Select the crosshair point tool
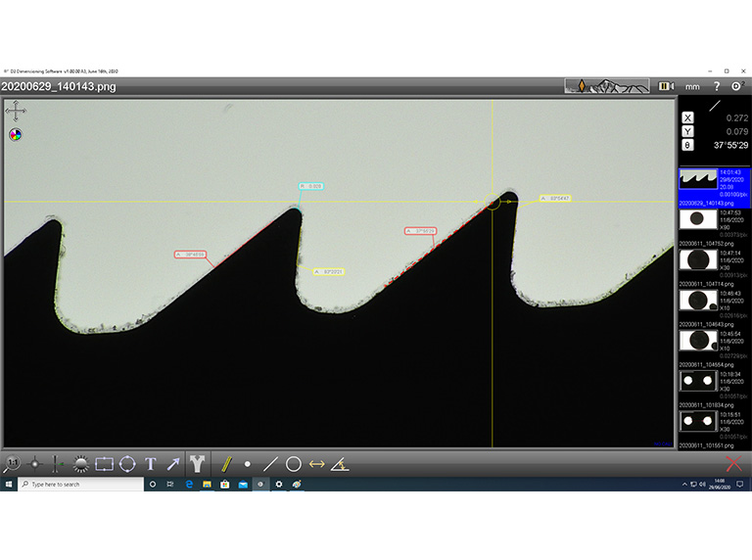Screen dimensions: 752x560 pos(35,464)
